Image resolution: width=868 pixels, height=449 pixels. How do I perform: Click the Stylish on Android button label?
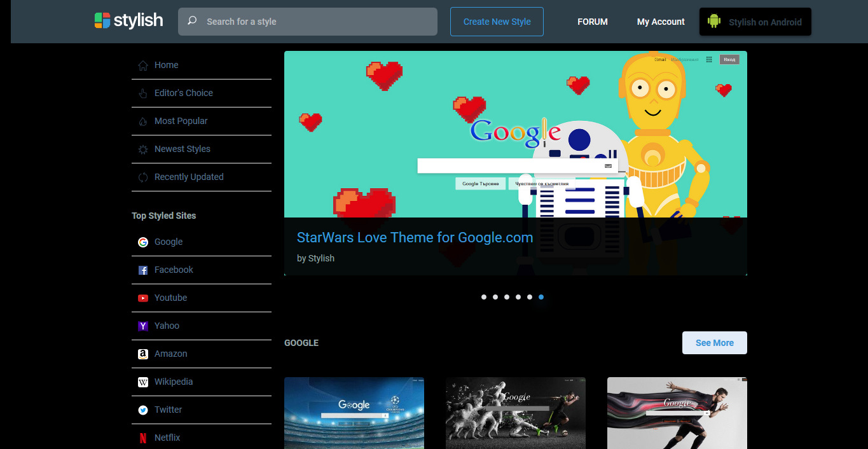click(765, 22)
